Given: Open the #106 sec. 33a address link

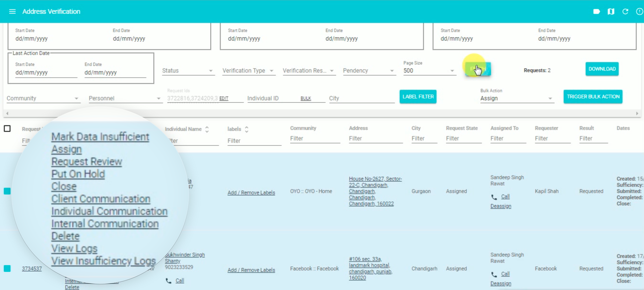Looking at the screenshot, I should click(370, 268).
